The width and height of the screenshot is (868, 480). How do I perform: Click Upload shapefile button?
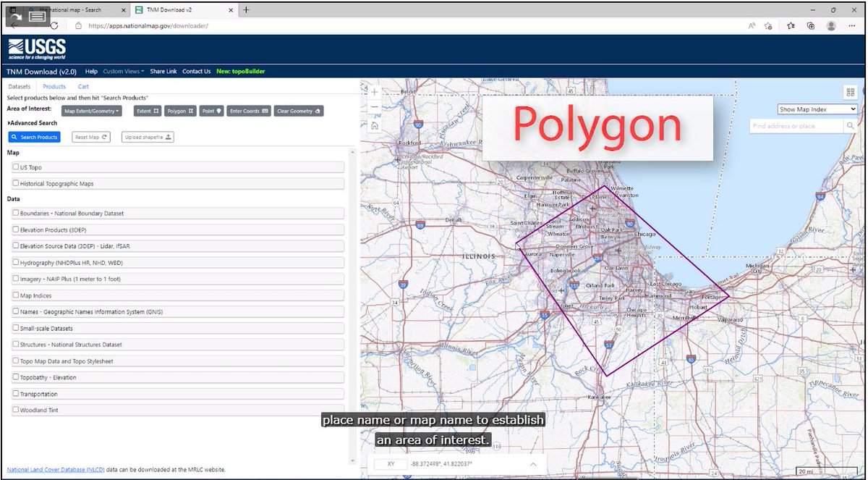tap(148, 137)
